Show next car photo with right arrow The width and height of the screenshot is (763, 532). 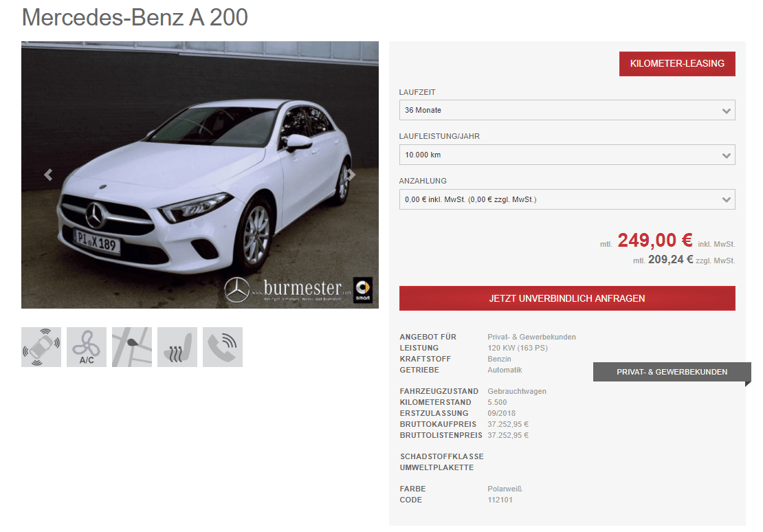[x=351, y=175]
